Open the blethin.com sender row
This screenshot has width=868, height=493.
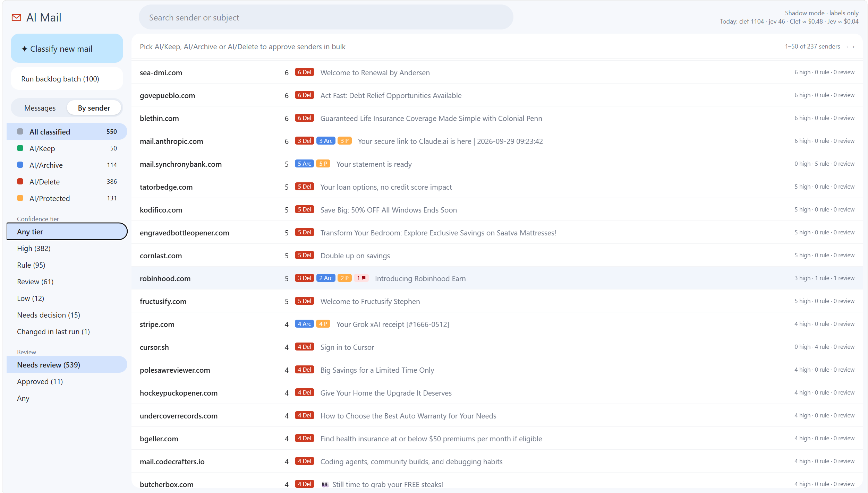coord(497,118)
